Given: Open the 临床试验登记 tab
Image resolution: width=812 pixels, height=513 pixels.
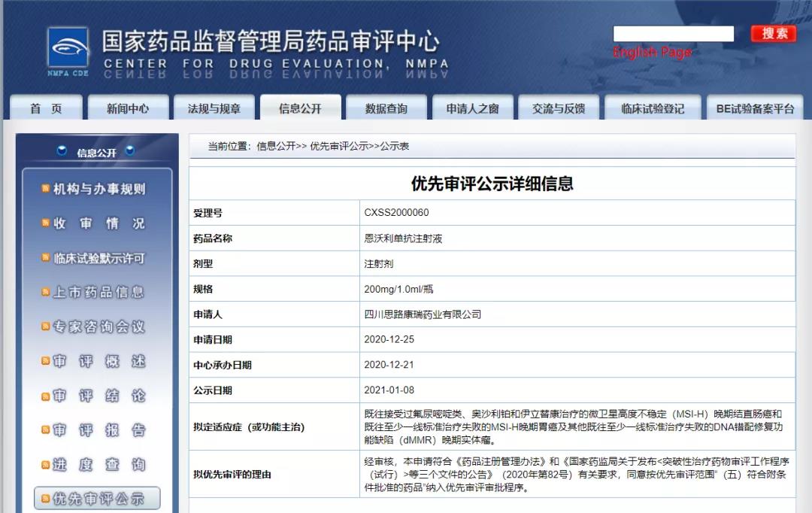Looking at the screenshot, I should (x=653, y=108).
